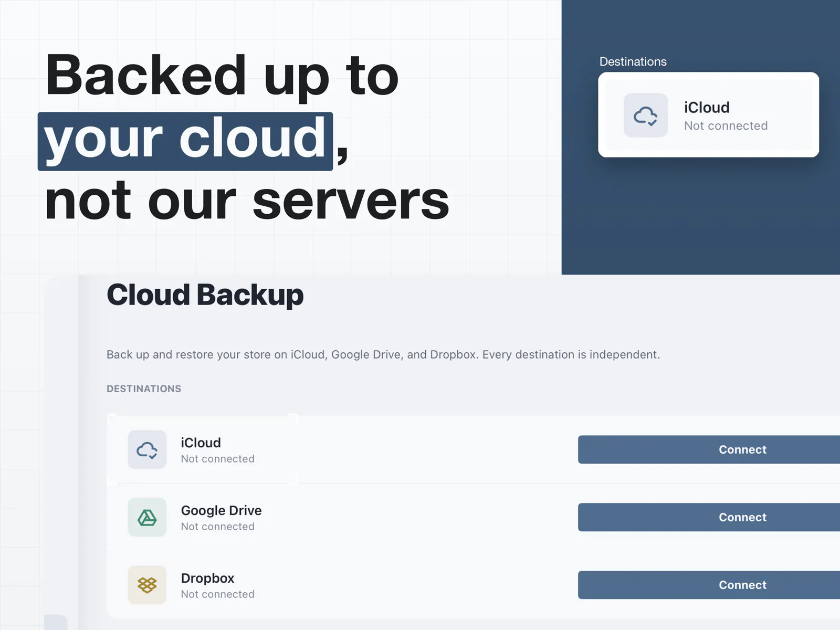The image size is (840, 630).
Task: Select the Dropbox row label
Action: click(207, 578)
